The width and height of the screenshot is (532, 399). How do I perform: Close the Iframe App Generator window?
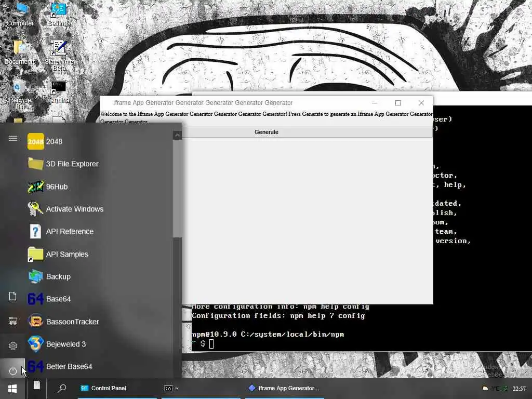[421, 103]
